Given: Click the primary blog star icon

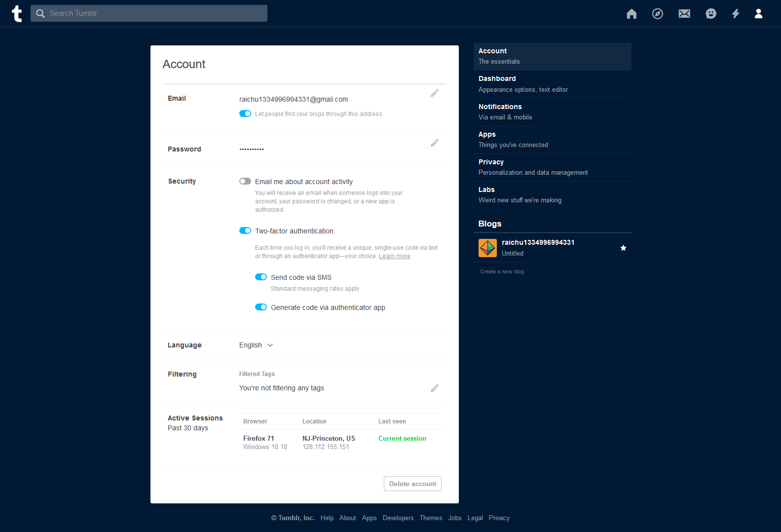Looking at the screenshot, I should 624,248.
